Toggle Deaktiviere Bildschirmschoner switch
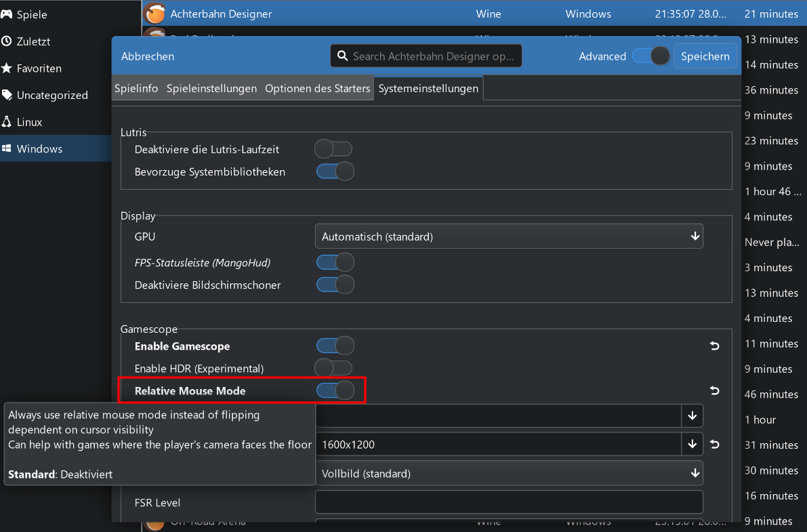Viewport: 807px width, 532px height. click(335, 284)
